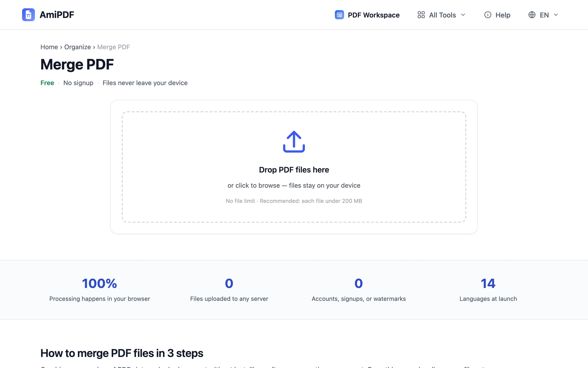The image size is (588, 368).
Task: Select the EN language label
Action: [544, 15]
